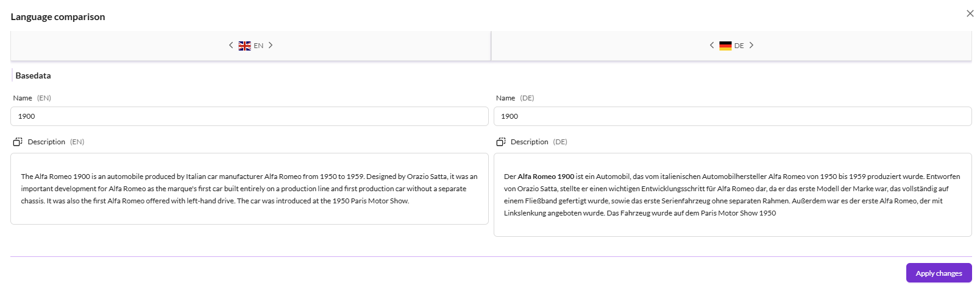Click the EN language label
The image size is (980, 291).
click(x=258, y=46)
